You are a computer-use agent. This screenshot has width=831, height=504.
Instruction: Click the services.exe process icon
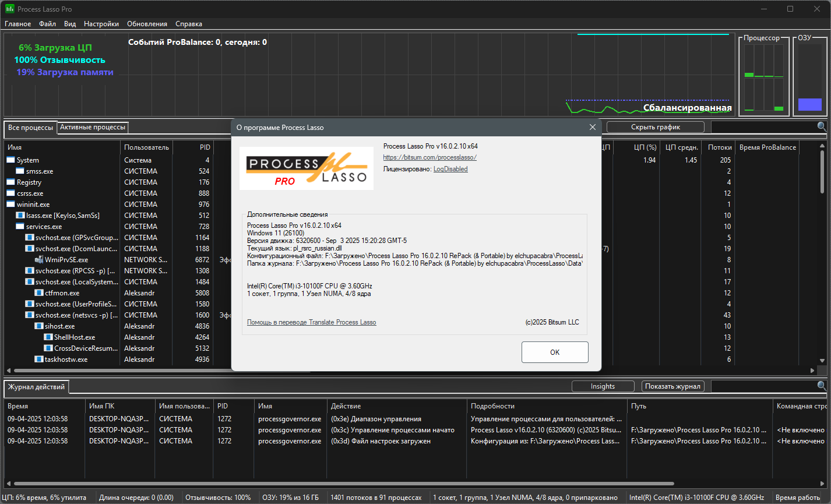click(20, 227)
